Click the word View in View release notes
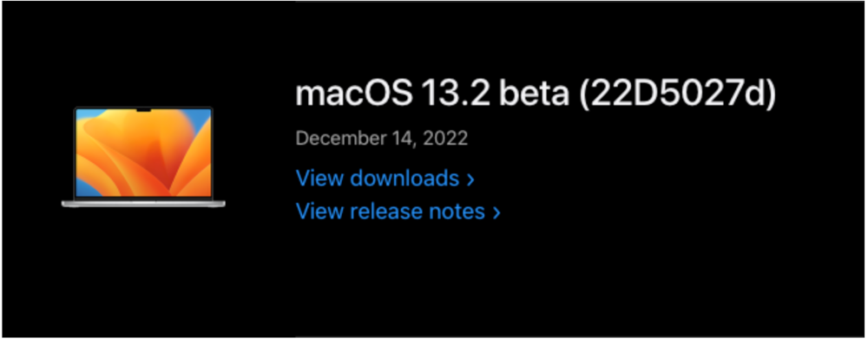This screenshot has width=868, height=345. tap(320, 212)
